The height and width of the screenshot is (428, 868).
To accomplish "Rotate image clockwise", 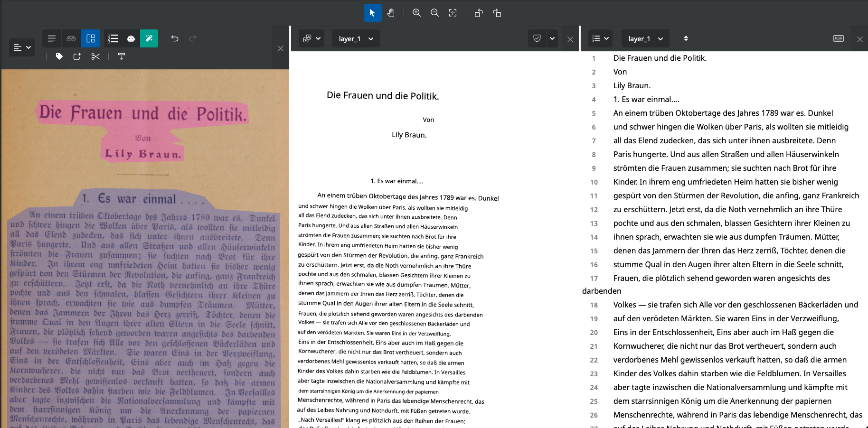I will pos(497,13).
